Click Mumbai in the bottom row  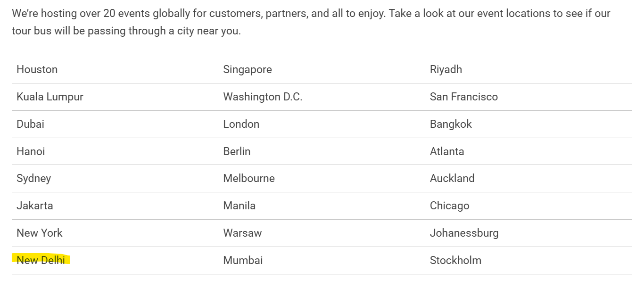[x=243, y=260]
